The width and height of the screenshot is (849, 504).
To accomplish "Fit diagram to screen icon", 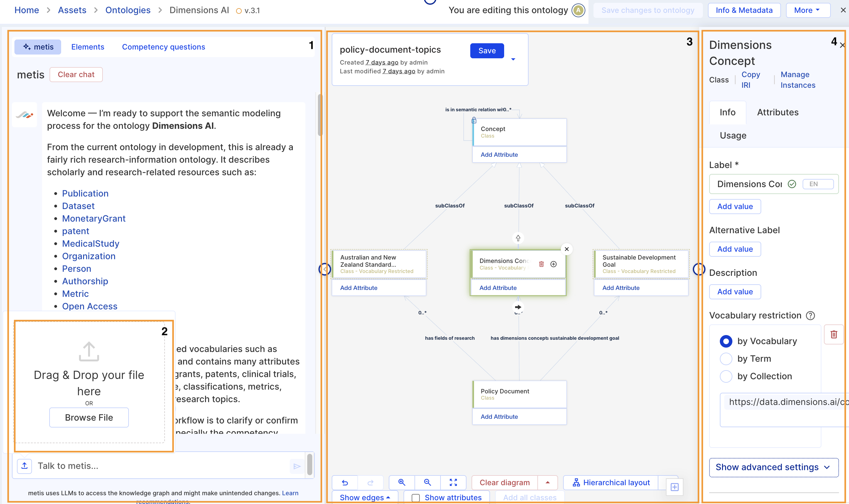I will (x=453, y=482).
